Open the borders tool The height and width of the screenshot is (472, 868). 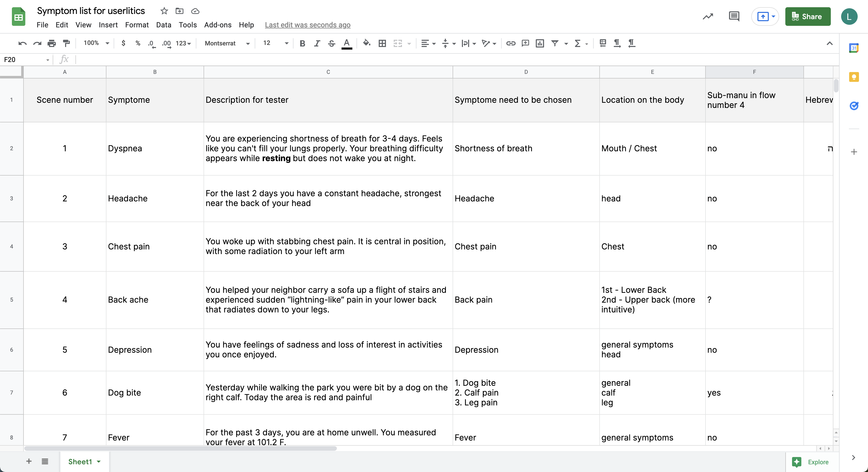[x=382, y=43]
